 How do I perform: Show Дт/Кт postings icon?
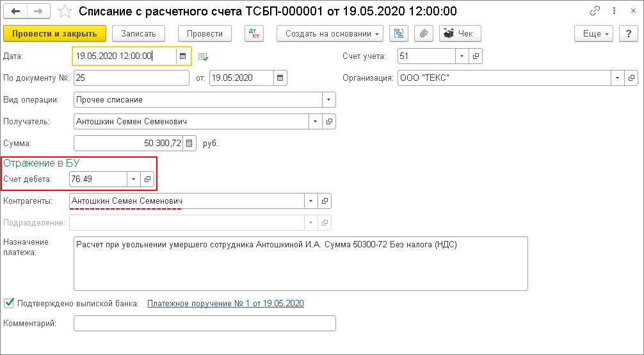[x=254, y=34]
